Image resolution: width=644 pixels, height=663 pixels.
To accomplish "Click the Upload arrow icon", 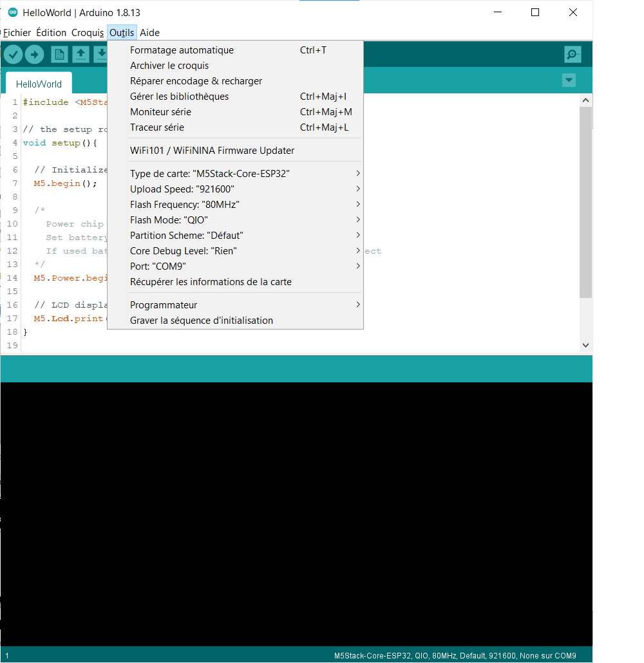I will 34,55.
